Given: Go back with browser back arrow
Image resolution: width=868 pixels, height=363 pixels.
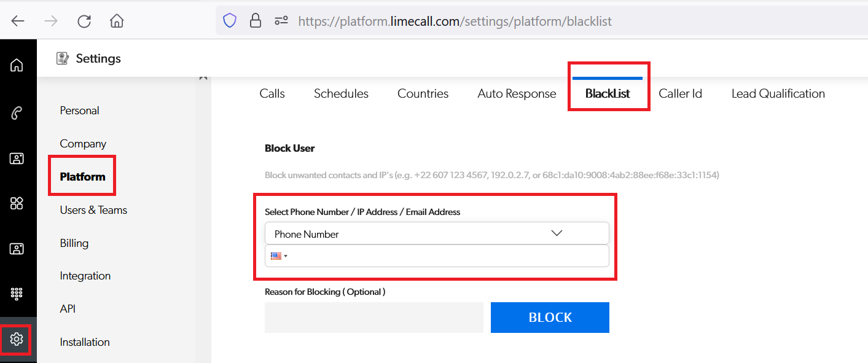Looking at the screenshot, I should coord(18,21).
